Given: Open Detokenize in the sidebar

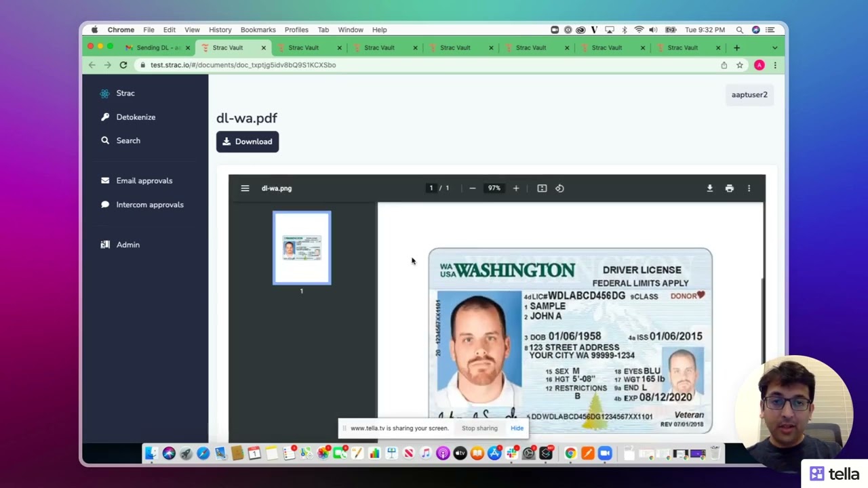Looking at the screenshot, I should coord(136,117).
